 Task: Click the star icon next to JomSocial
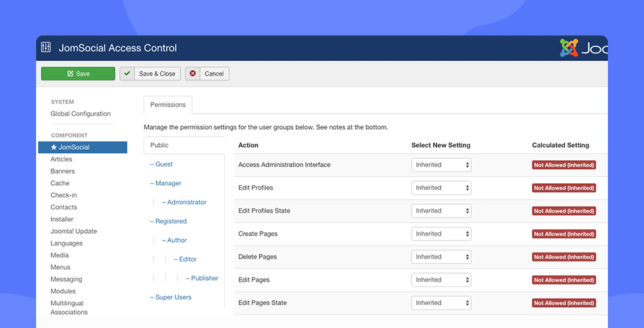(54, 148)
